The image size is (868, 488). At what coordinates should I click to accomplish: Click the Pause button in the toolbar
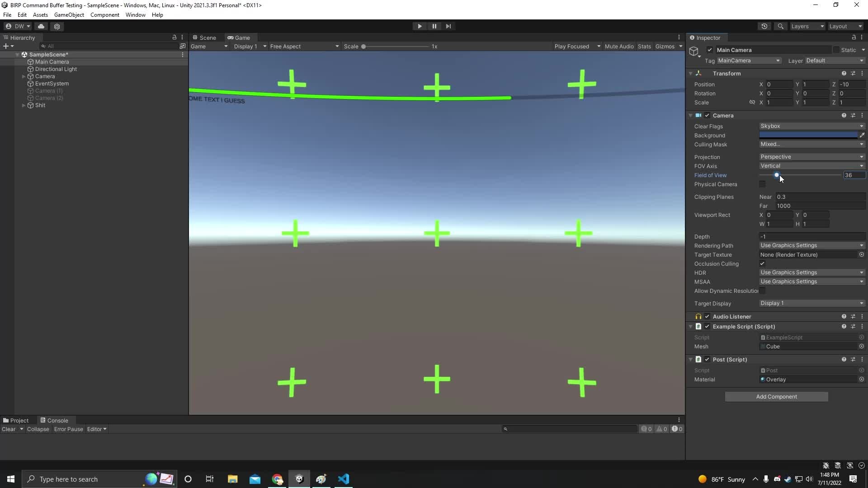434,26
